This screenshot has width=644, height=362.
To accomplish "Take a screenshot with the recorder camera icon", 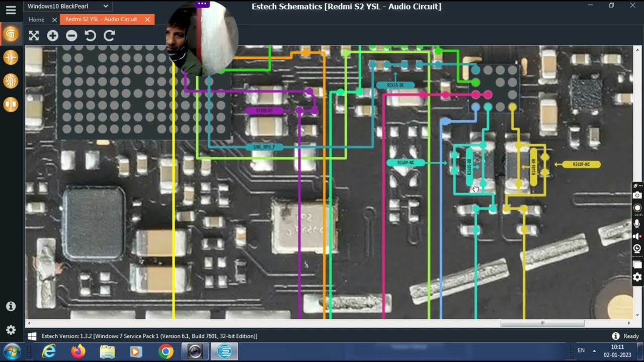I will pyautogui.click(x=637, y=195).
